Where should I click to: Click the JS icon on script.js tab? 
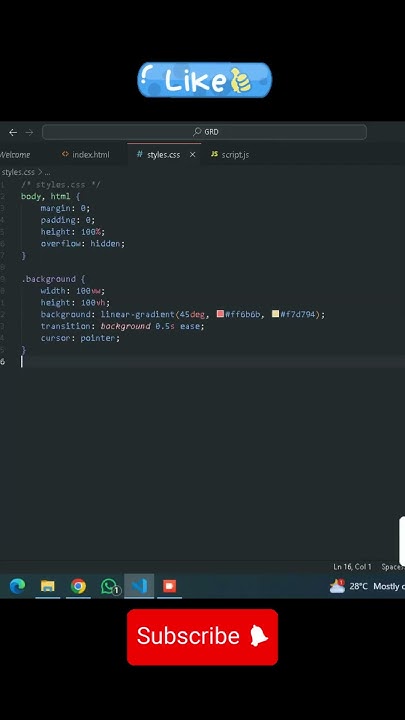[214, 154]
